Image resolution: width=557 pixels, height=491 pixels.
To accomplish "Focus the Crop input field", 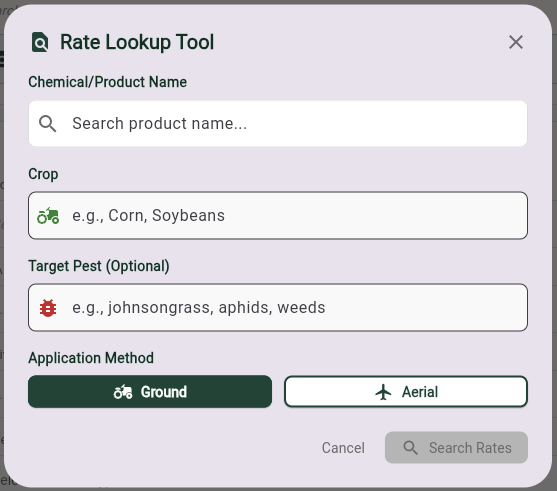I will pos(278,215).
